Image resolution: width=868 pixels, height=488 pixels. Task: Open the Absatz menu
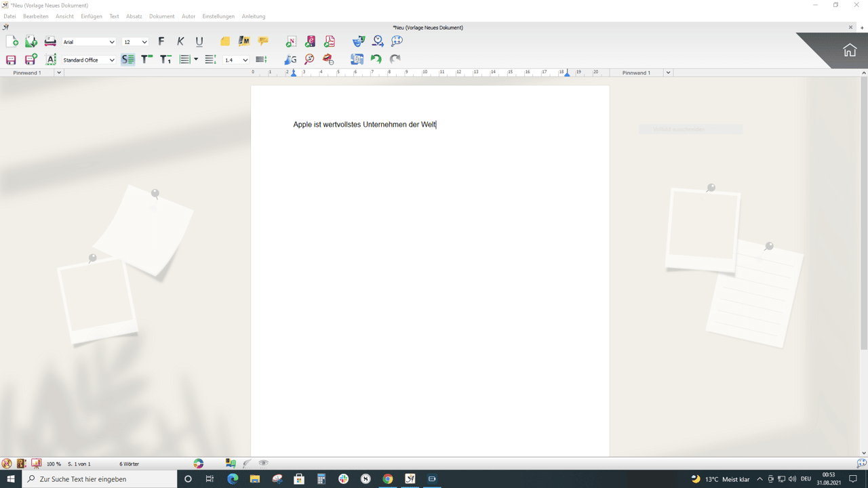(x=134, y=16)
